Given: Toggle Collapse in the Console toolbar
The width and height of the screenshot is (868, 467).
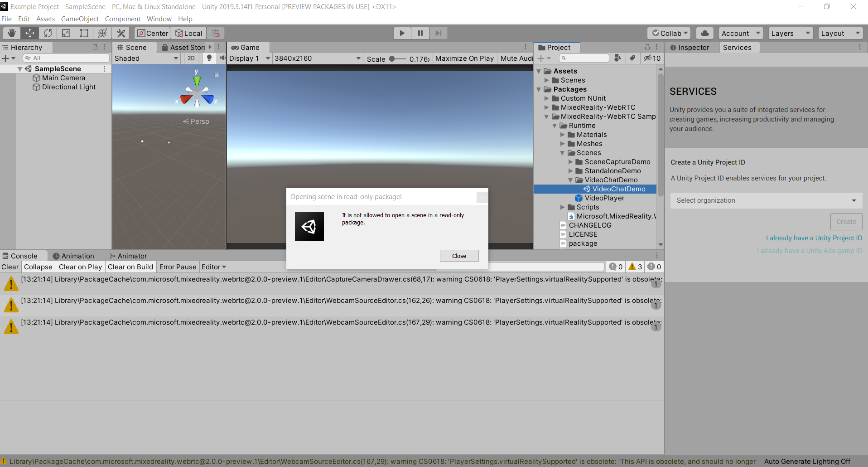Looking at the screenshot, I should click(38, 267).
